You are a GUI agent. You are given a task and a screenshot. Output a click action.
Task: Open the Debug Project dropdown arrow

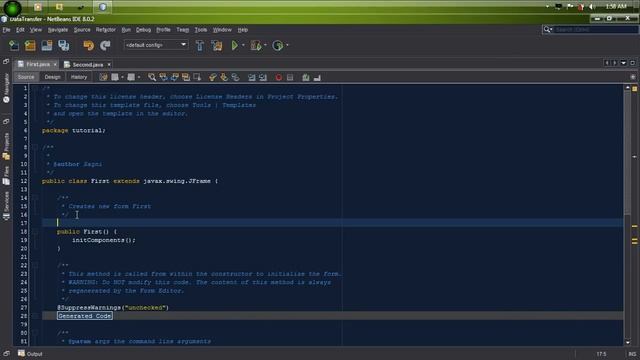[x=265, y=45]
